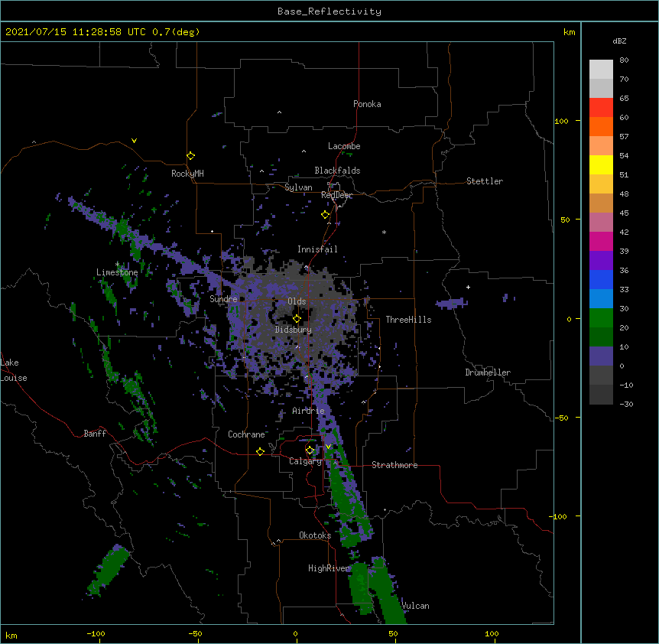Image resolution: width=659 pixels, height=644 pixels.
Task: Click the light gray 80 dBZ swatch
Action: tap(601, 70)
